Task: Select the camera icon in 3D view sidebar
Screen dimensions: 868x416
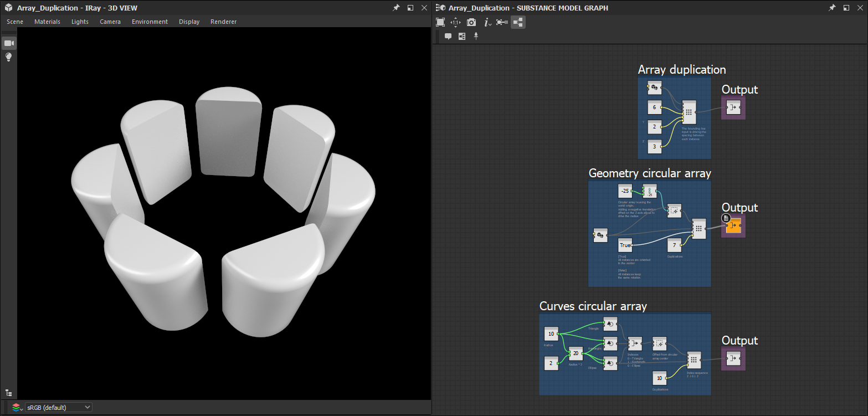Action: click(8, 43)
